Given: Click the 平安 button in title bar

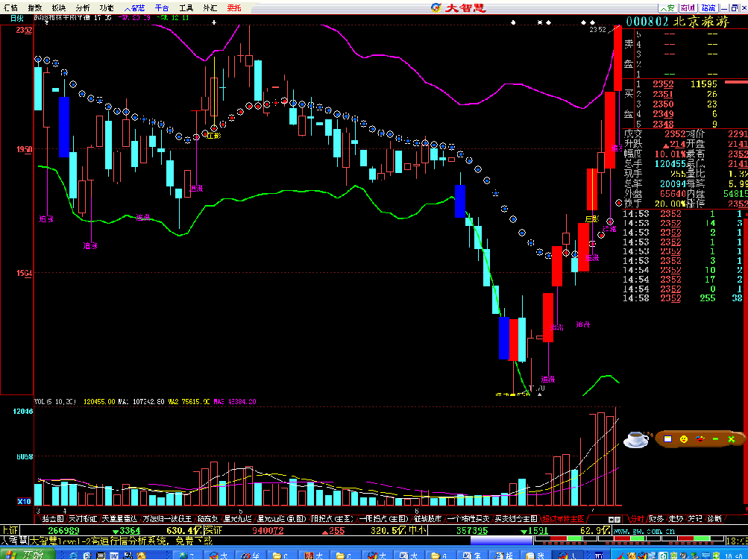Looking at the screenshot, I should pos(667,7).
